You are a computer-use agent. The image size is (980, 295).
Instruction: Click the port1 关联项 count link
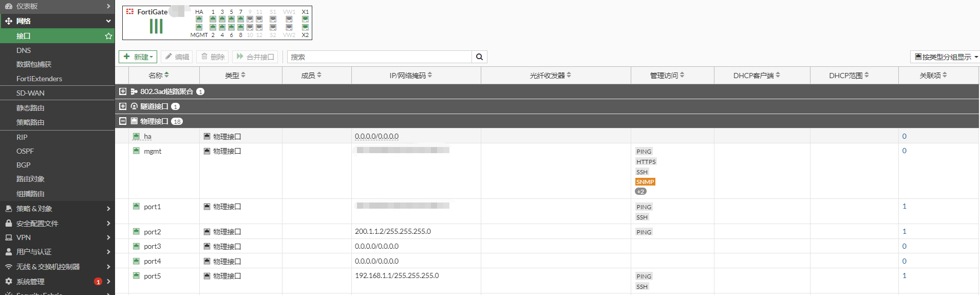[904, 206]
